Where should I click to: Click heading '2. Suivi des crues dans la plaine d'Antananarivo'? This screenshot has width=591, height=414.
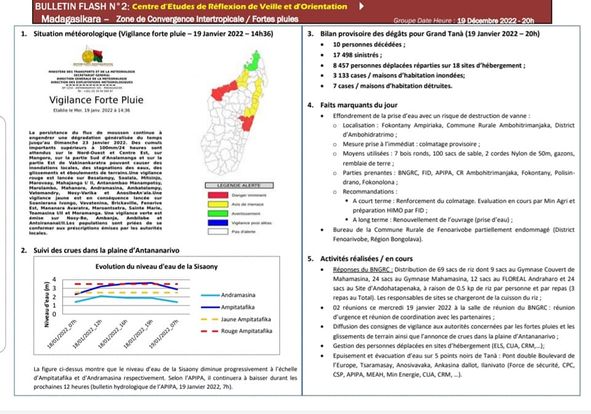point(100,250)
